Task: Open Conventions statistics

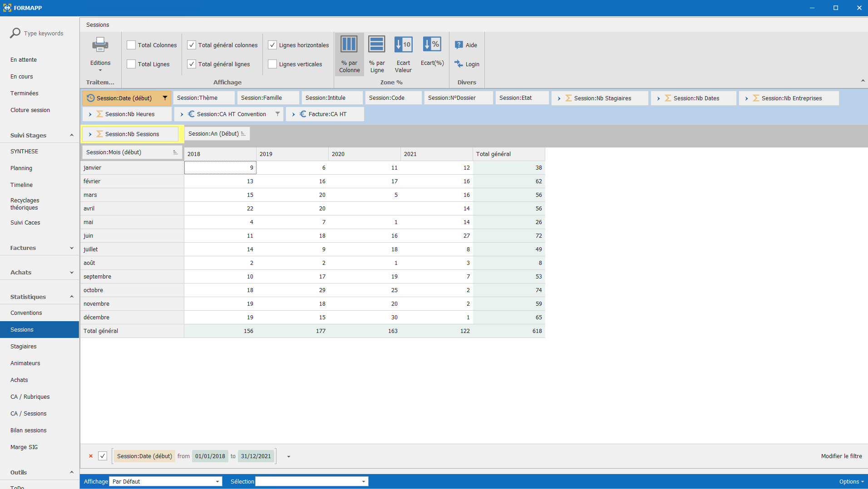Action: [x=26, y=313]
